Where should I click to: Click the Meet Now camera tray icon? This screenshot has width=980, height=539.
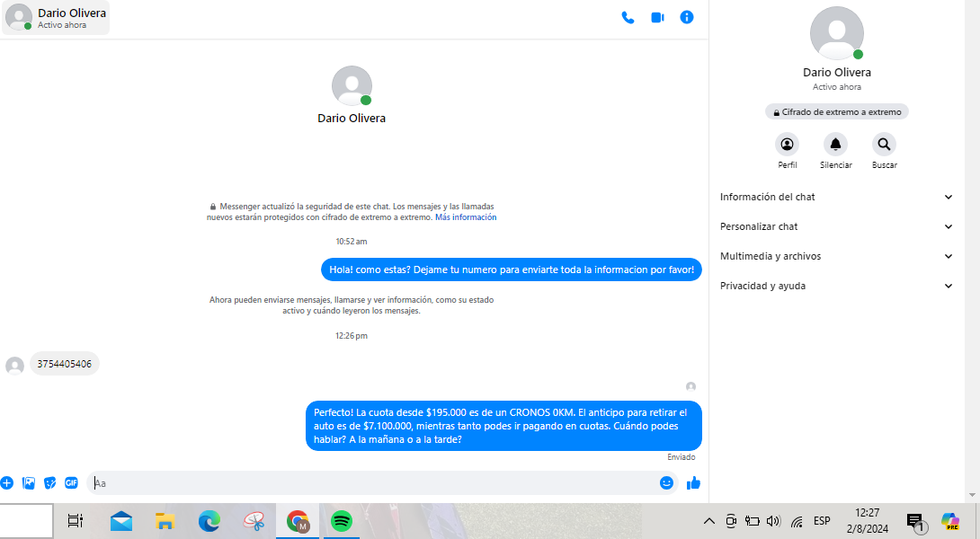point(731,521)
